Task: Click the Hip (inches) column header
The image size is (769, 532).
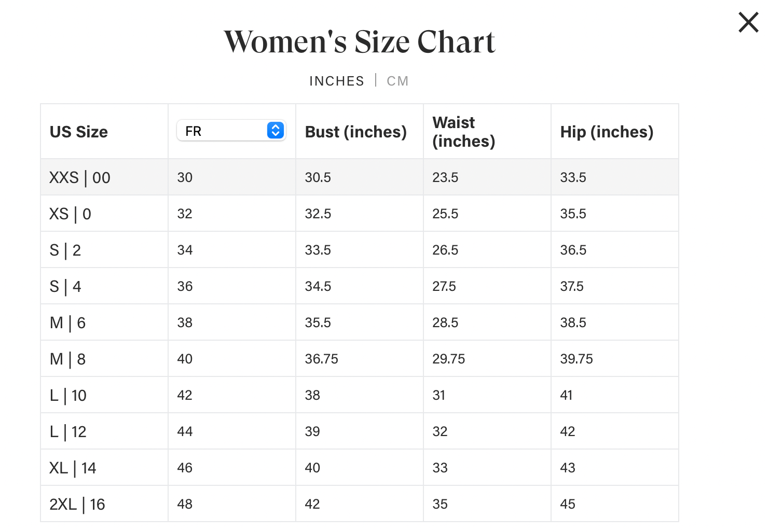Action: coord(607,132)
